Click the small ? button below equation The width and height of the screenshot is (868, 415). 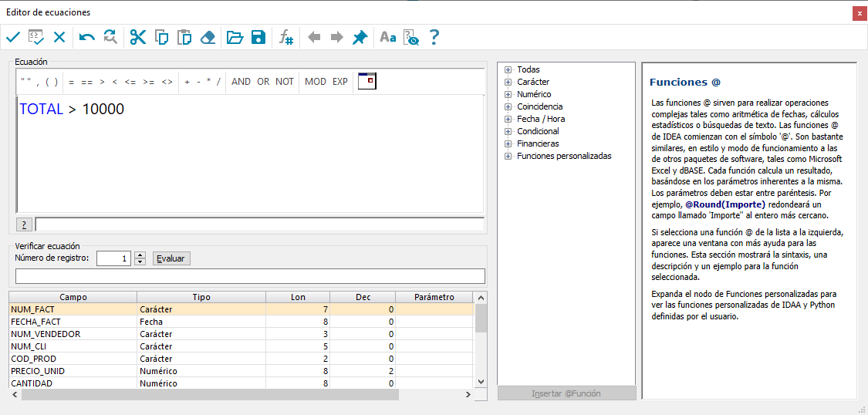click(x=25, y=224)
